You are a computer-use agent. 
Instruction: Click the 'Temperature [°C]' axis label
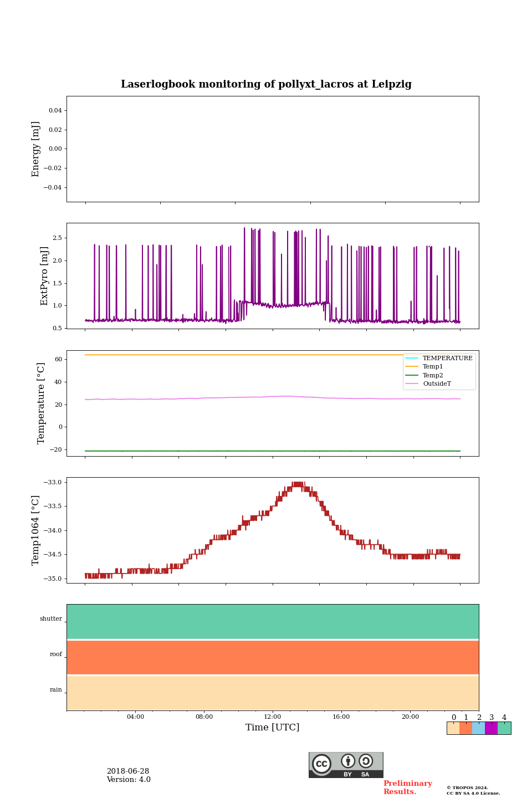pyautogui.click(x=41, y=403)
